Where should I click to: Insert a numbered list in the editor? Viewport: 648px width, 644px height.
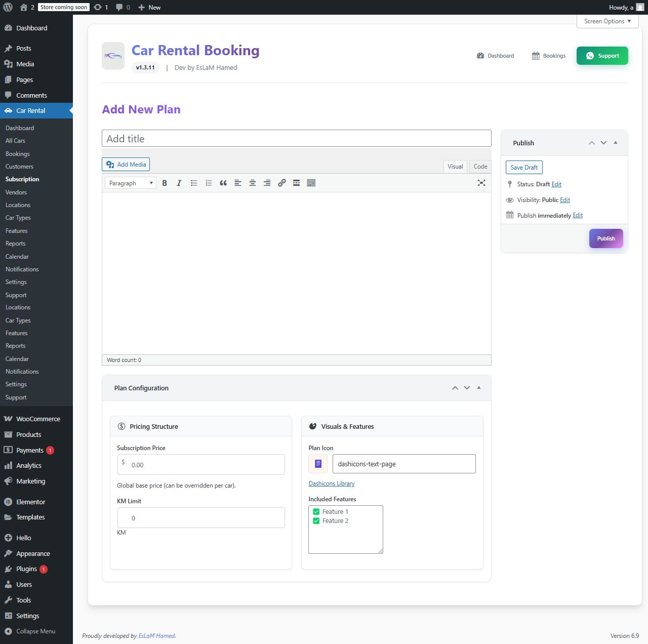point(209,183)
